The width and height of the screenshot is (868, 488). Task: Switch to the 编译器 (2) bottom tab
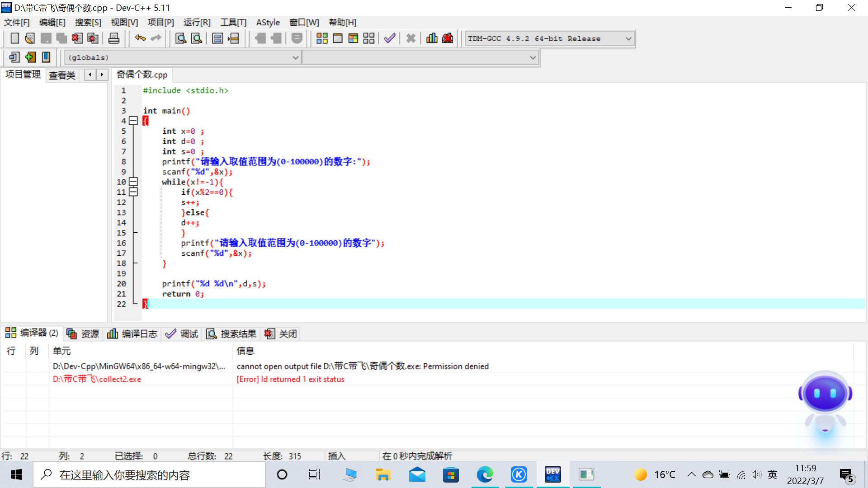click(32, 333)
